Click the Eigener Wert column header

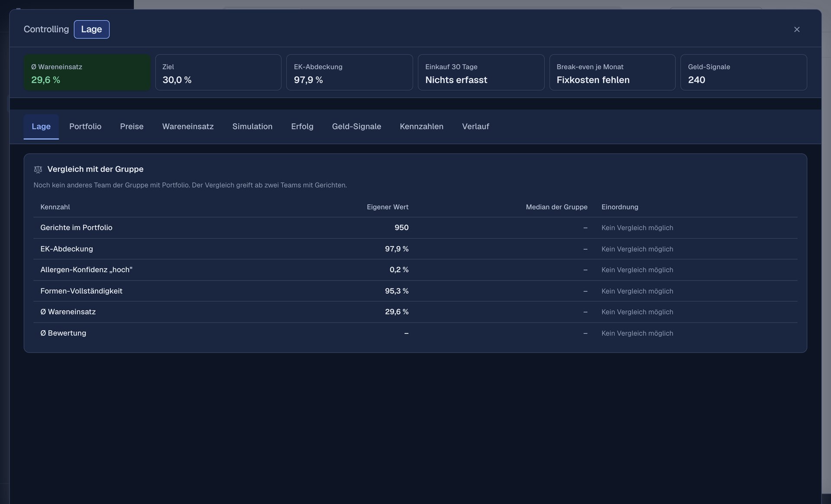pyautogui.click(x=387, y=207)
